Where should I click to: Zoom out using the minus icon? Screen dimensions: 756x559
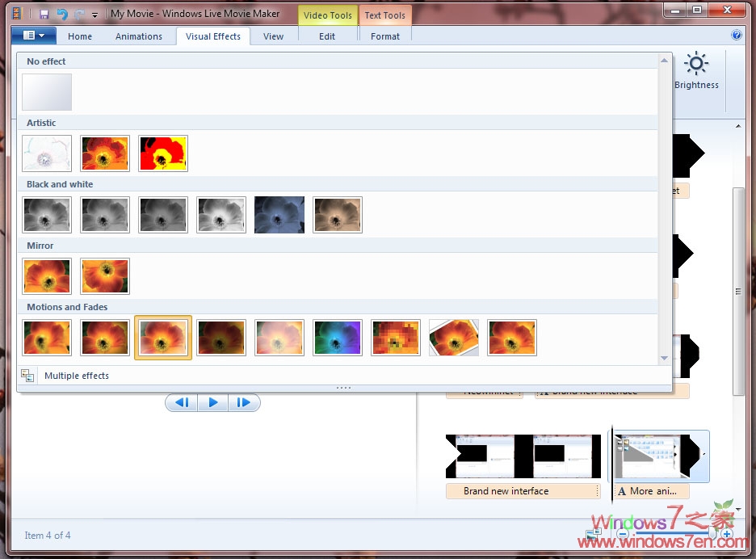point(624,533)
